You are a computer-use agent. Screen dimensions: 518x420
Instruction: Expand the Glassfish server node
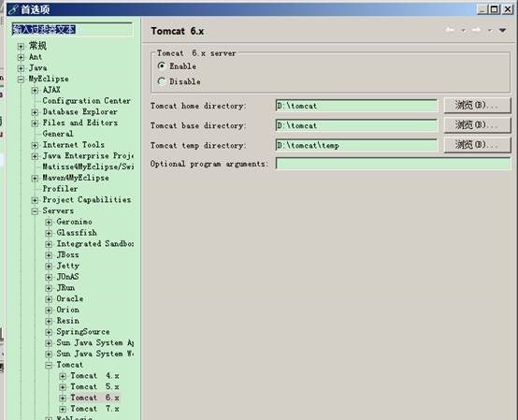pos(49,233)
